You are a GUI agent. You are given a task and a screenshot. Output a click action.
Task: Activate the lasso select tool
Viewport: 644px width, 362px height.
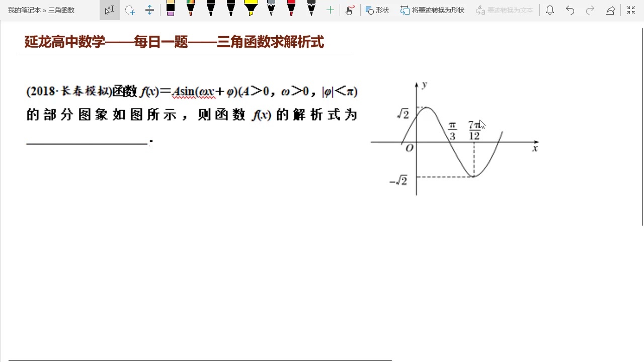click(x=130, y=10)
